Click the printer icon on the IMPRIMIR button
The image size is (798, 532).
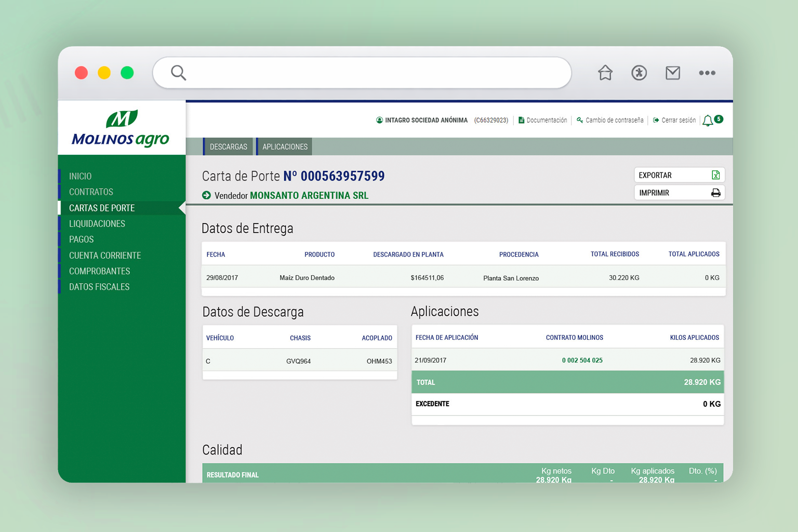click(716, 192)
